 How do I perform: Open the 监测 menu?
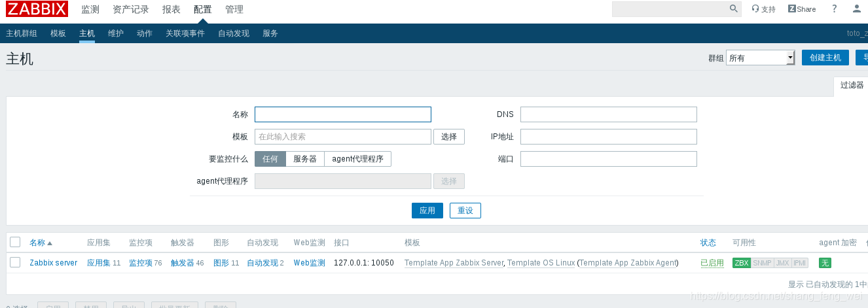(x=90, y=9)
